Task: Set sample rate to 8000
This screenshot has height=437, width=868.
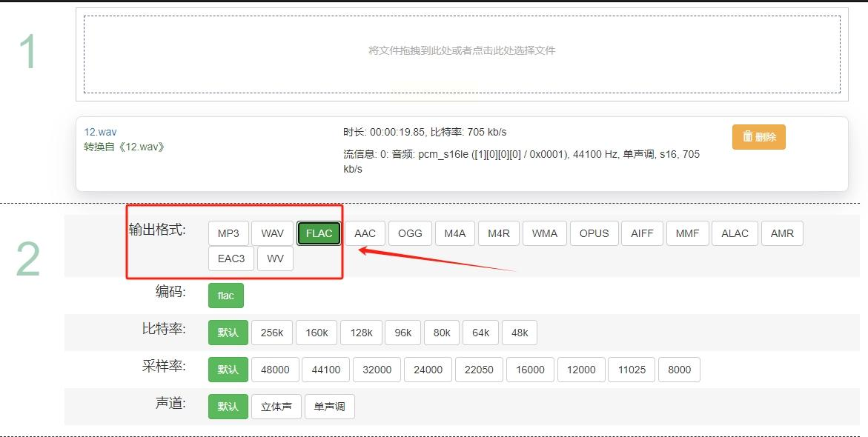Action: coord(679,370)
